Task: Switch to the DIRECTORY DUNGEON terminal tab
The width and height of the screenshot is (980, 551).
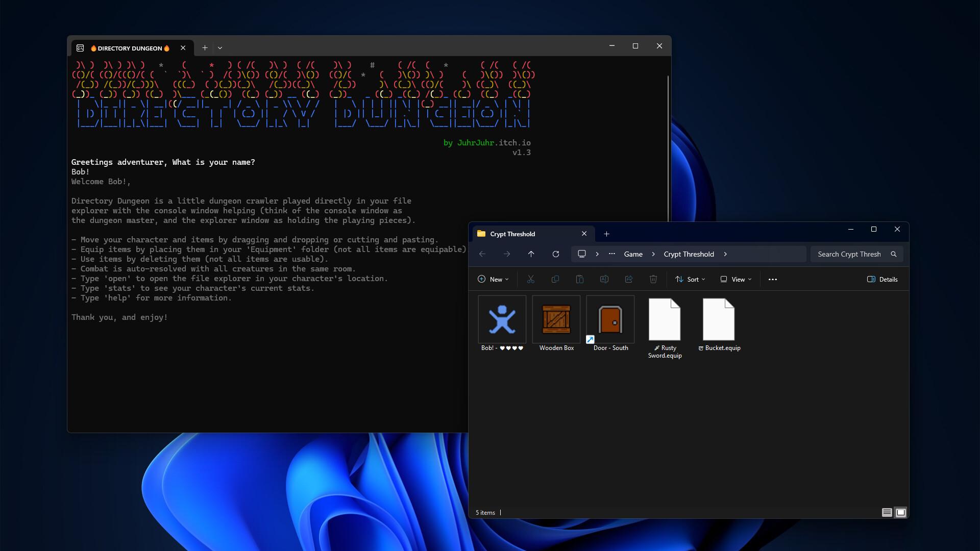Action: pos(129,47)
